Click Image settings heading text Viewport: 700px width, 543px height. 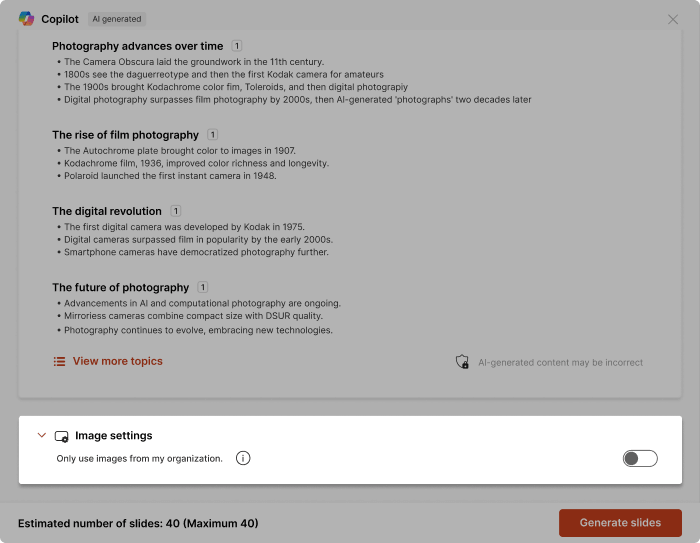pos(113,435)
